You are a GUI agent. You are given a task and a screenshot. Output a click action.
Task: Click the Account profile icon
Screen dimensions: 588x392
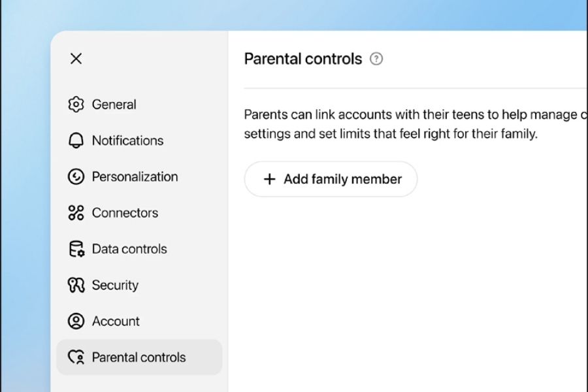76,321
